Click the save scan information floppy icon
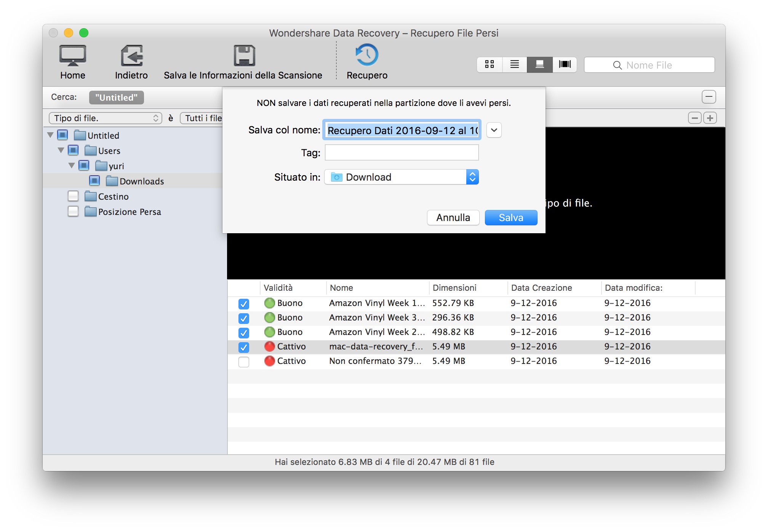This screenshot has width=768, height=532. click(244, 56)
